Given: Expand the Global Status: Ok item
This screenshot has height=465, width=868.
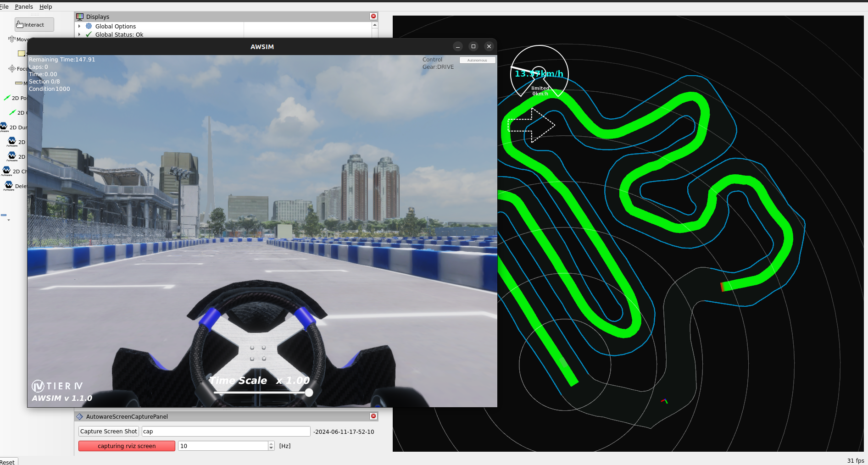Looking at the screenshot, I should [79, 35].
